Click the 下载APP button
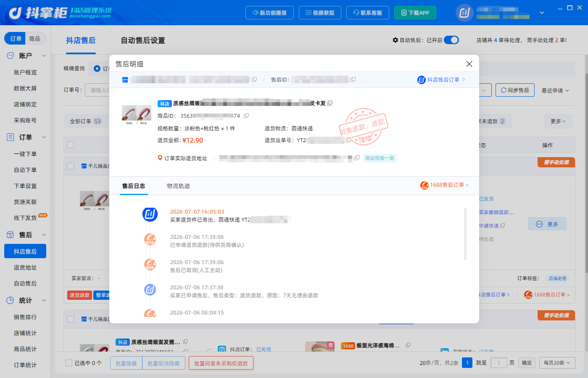The height and width of the screenshot is (378, 588). pos(415,13)
